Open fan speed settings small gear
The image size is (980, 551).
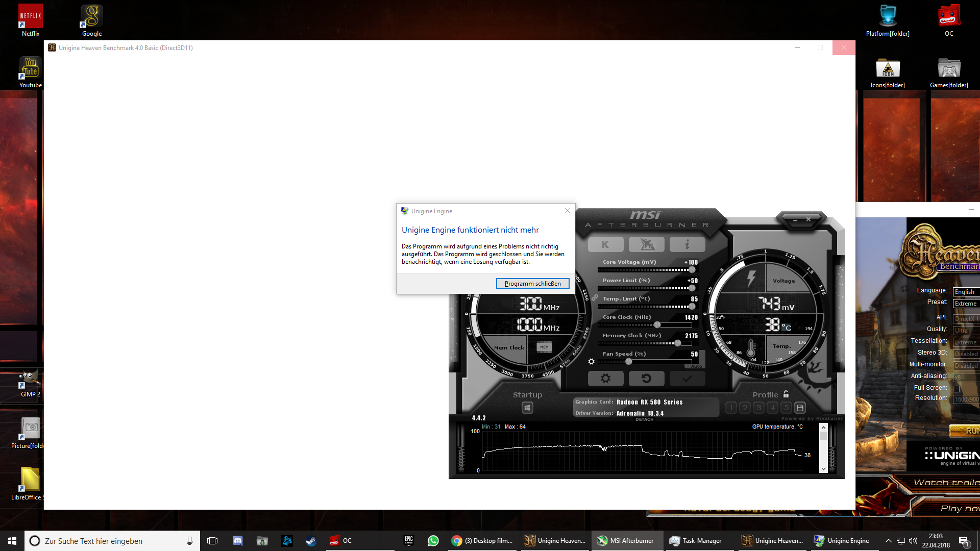(591, 361)
